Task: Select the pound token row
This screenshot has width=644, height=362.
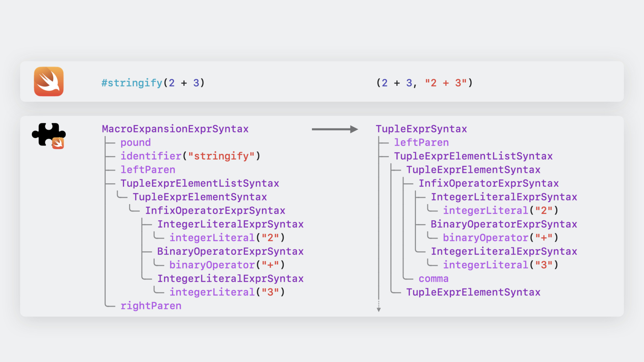Action: click(x=136, y=142)
